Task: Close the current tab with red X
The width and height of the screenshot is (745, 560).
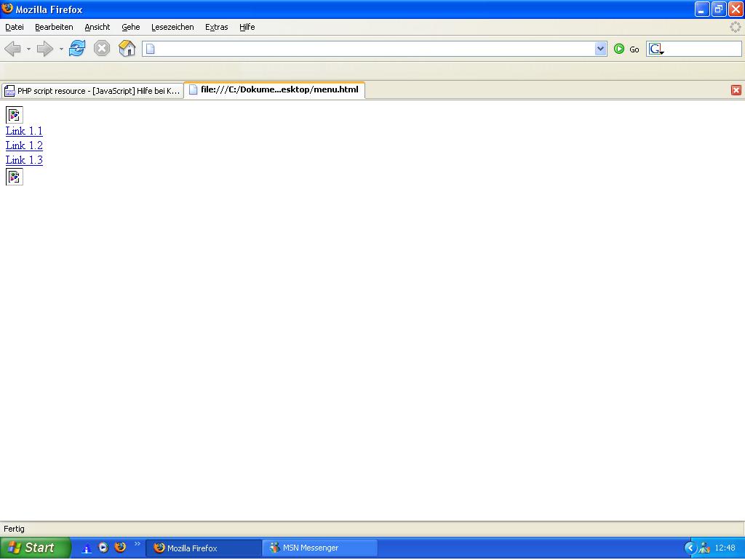Action: (x=736, y=90)
